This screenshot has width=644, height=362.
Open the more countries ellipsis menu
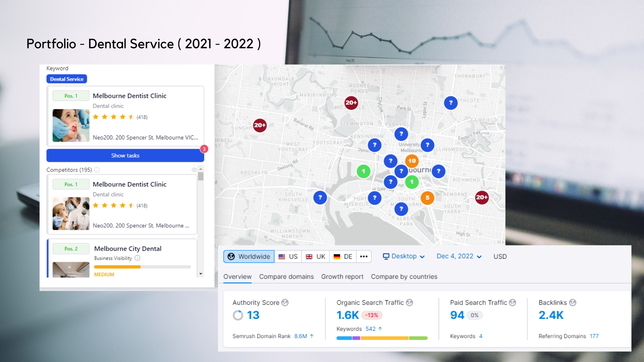(364, 256)
